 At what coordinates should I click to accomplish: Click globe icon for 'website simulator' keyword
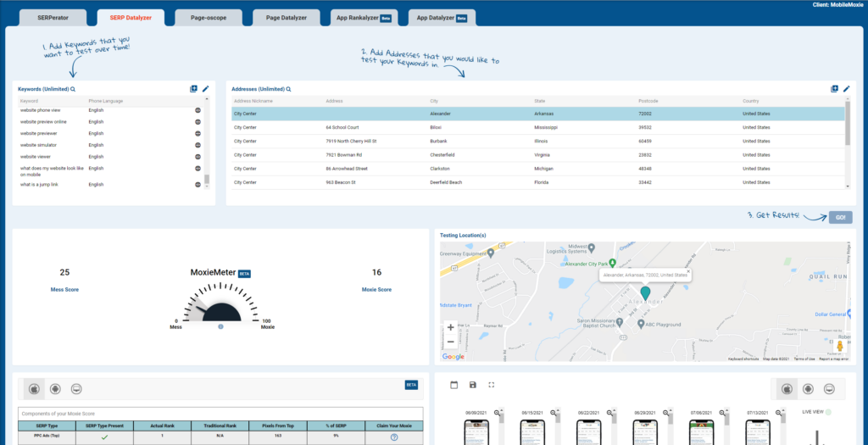(x=198, y=145)
